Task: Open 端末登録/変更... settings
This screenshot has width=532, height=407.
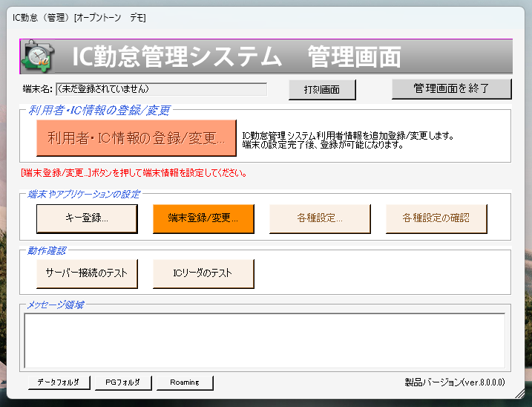Action: pos(203,218)
